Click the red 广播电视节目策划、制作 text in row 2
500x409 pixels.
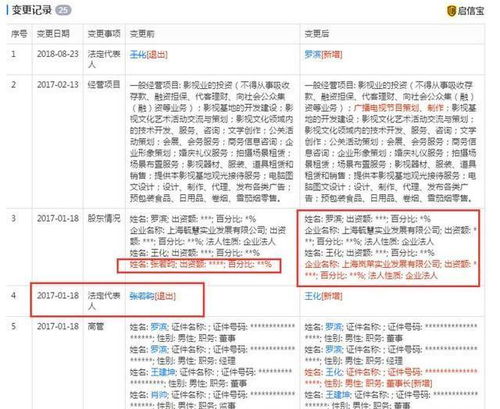coord(399,108)
